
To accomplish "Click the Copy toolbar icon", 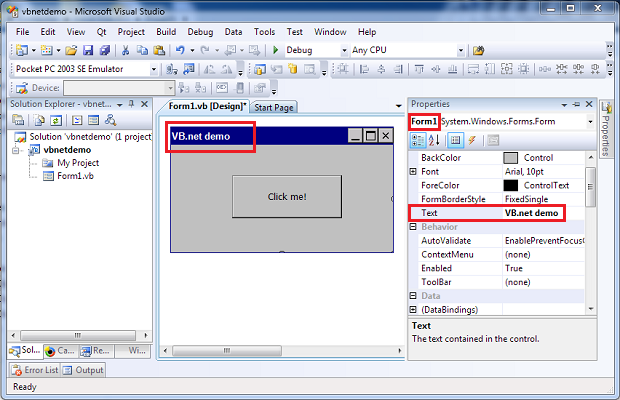I will click(x=142, y=50).
